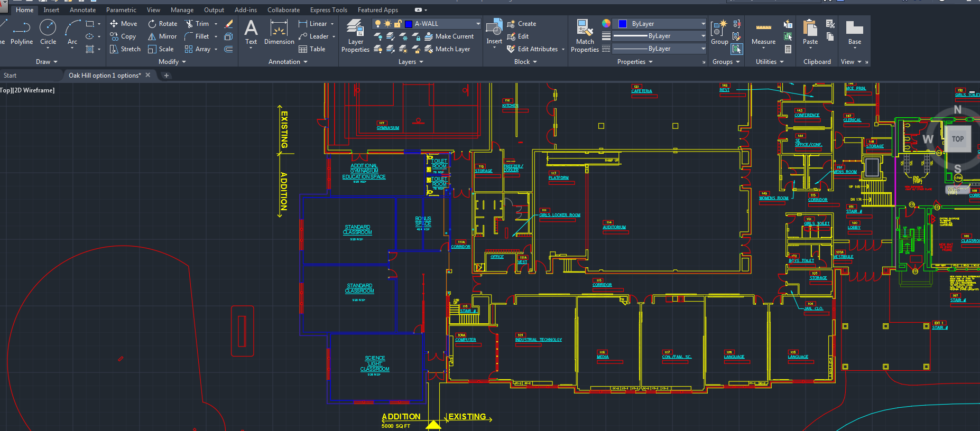
Task: Select the Hatch tool icon
Action: (x=90, y=49)
